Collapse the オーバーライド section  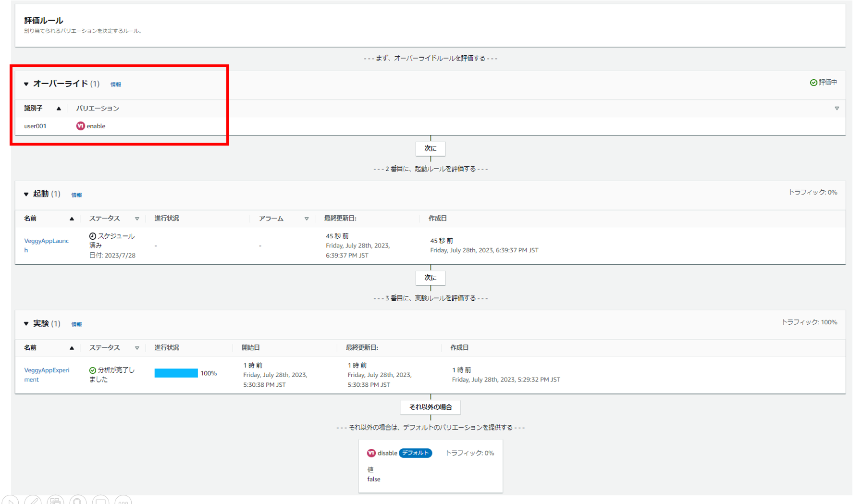coord(26,84)
